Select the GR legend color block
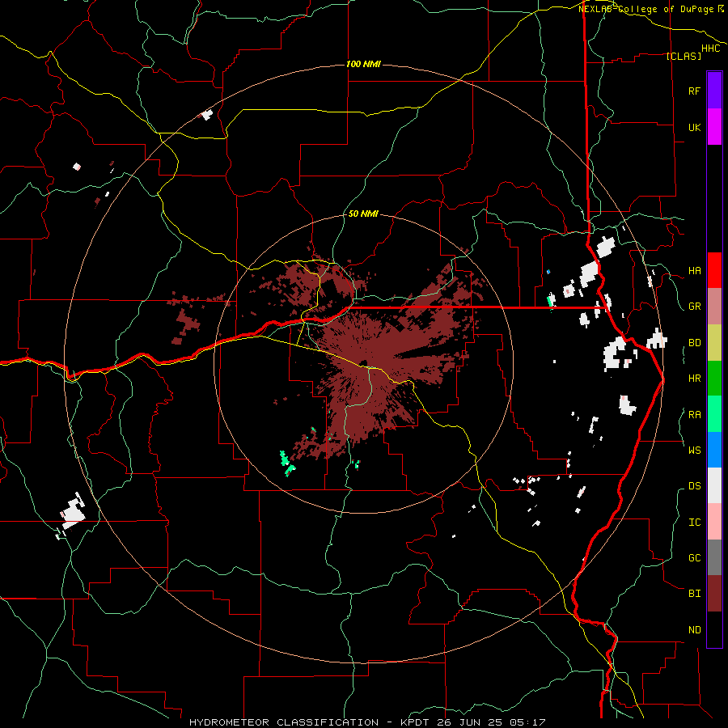728x728 pixels. tap(714, 306)
